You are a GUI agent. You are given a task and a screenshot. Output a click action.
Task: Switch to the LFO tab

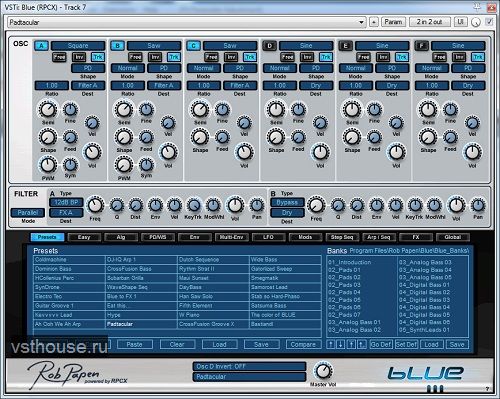click(268, 237)
